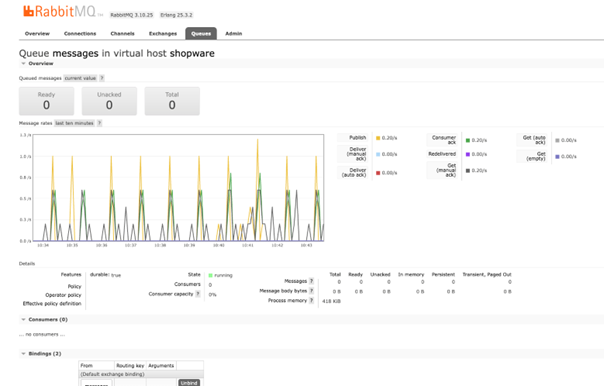Open help icon beside Consumer capacity
This screenshot has height=386, width=604.
tap(198, 294)
